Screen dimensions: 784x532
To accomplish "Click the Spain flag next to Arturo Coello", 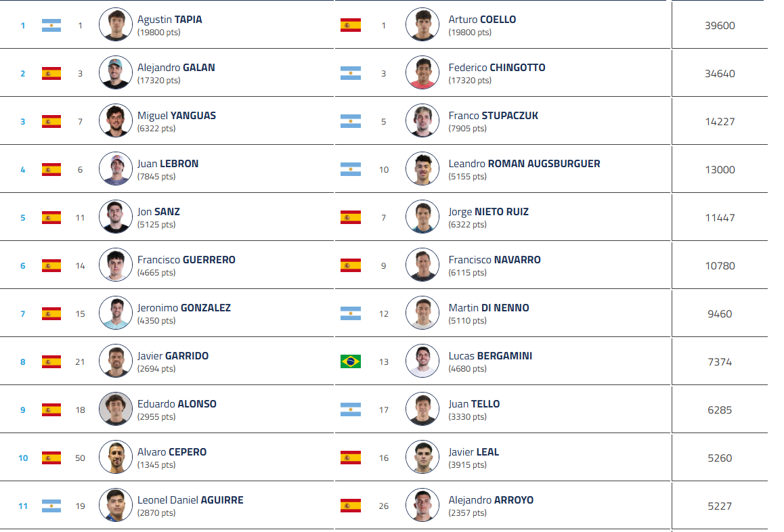I will [351, 26].
